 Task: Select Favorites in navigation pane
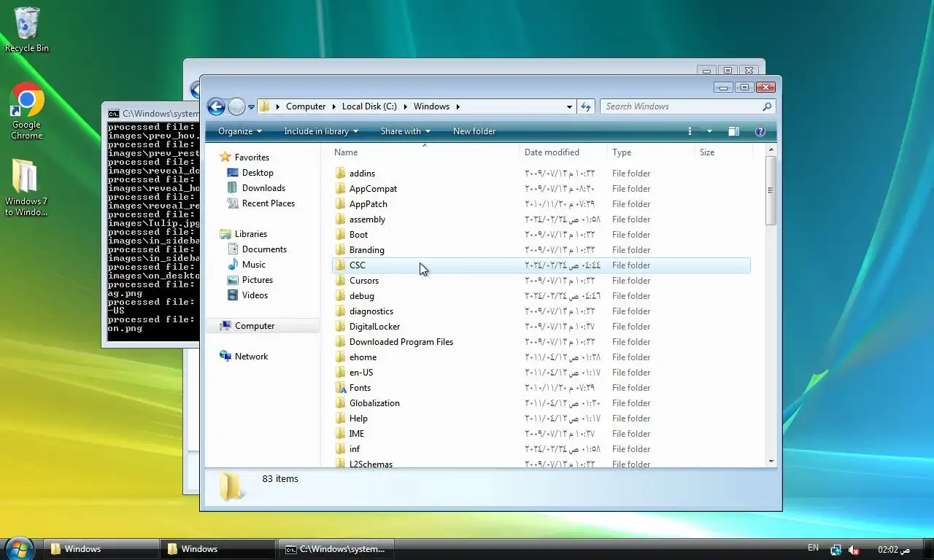251,157
